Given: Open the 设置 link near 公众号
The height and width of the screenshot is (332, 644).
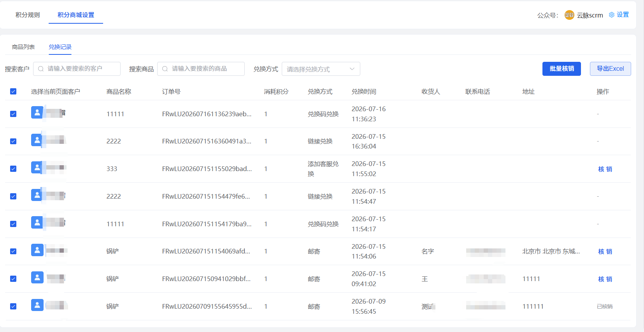Looking at the screenshot, I should click(623, 15).
